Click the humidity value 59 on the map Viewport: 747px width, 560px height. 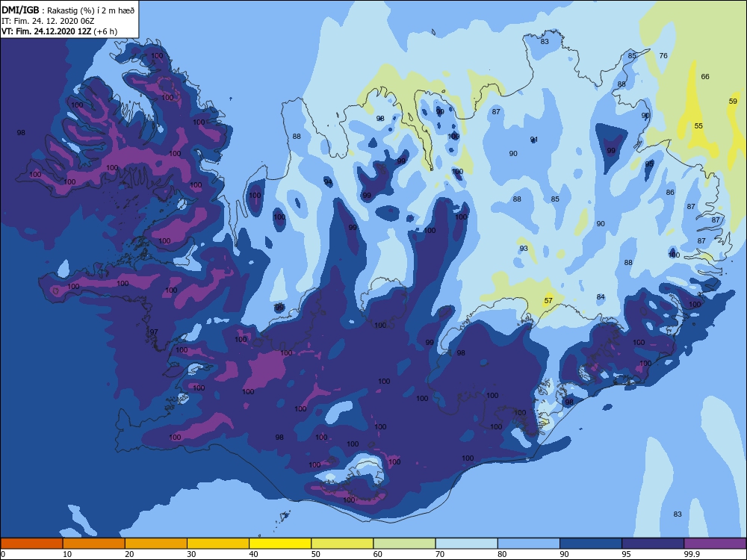734,101
